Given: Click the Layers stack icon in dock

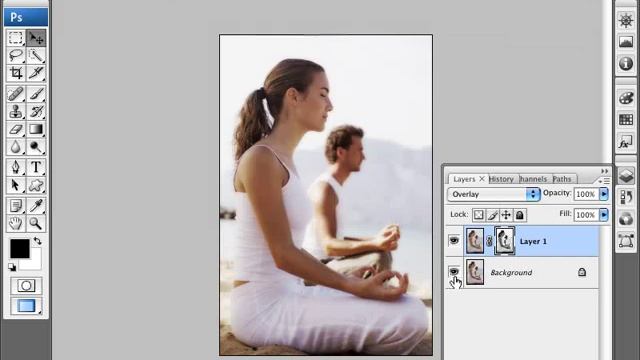Looking at the screenshot, I should (626, 176).
